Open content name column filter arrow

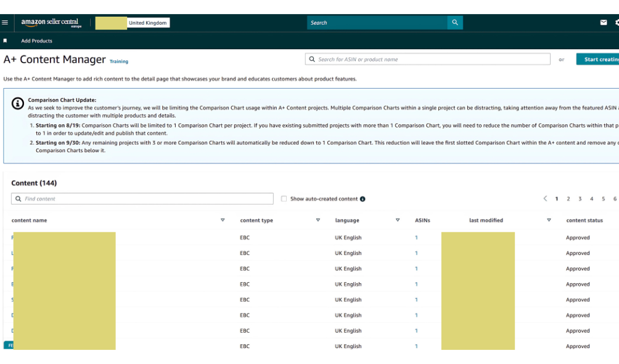tap(223, 220)
